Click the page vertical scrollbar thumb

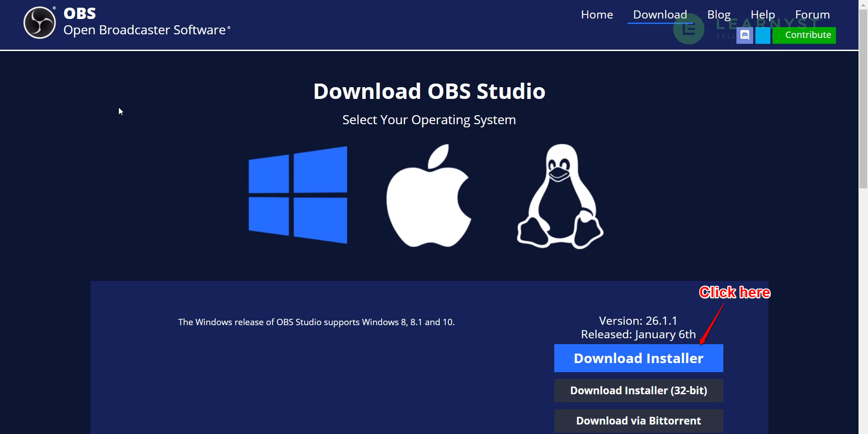click(863, 98)
